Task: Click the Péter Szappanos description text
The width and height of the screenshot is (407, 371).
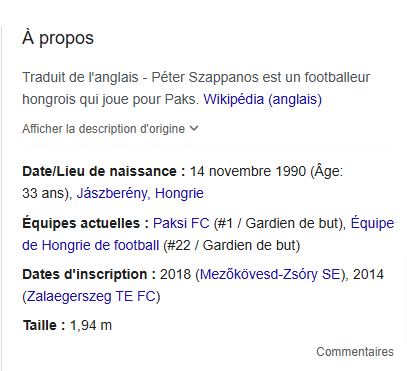Action: pos(196,88)
